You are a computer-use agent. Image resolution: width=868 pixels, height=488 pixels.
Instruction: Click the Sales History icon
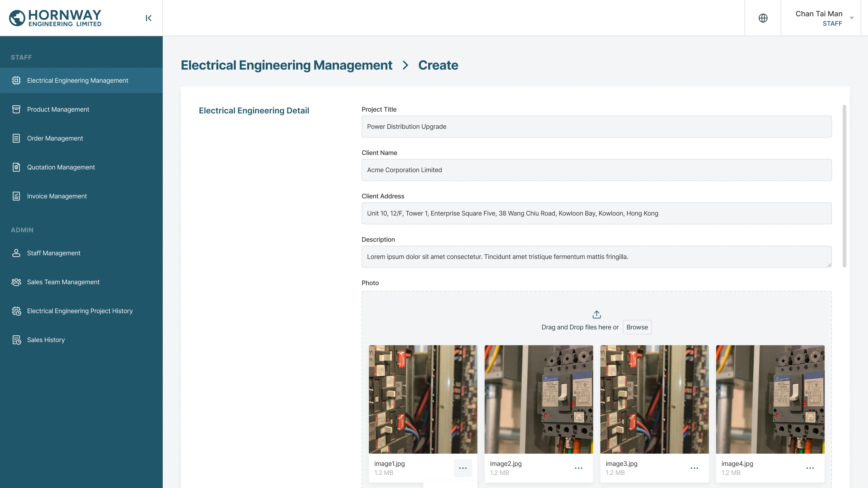point(16,340)
